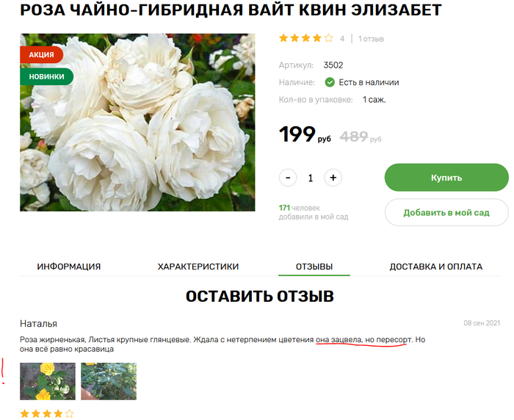This screenshot has width=514, height=420.
Task: Open the yellow rose review photo
Action: tap(48, 381)
